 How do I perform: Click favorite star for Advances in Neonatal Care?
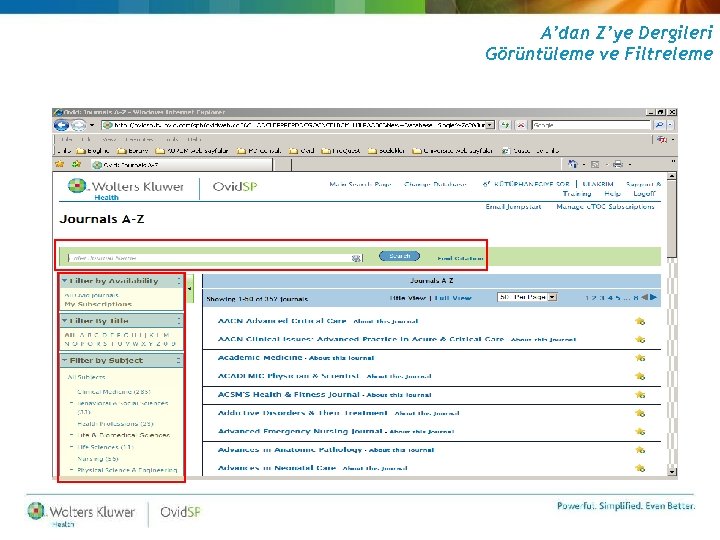(640, 468)
